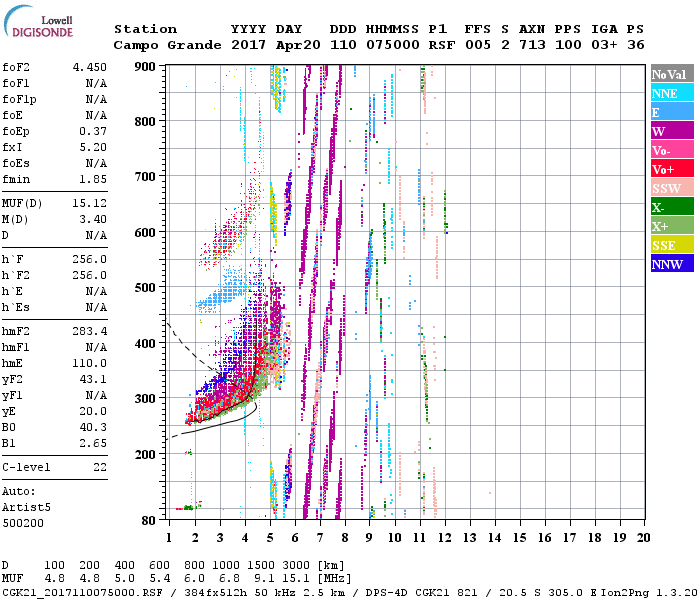Select the X- dark green legend swatch
The height and width of the screenshot is (600, 700).
[672, 207]
